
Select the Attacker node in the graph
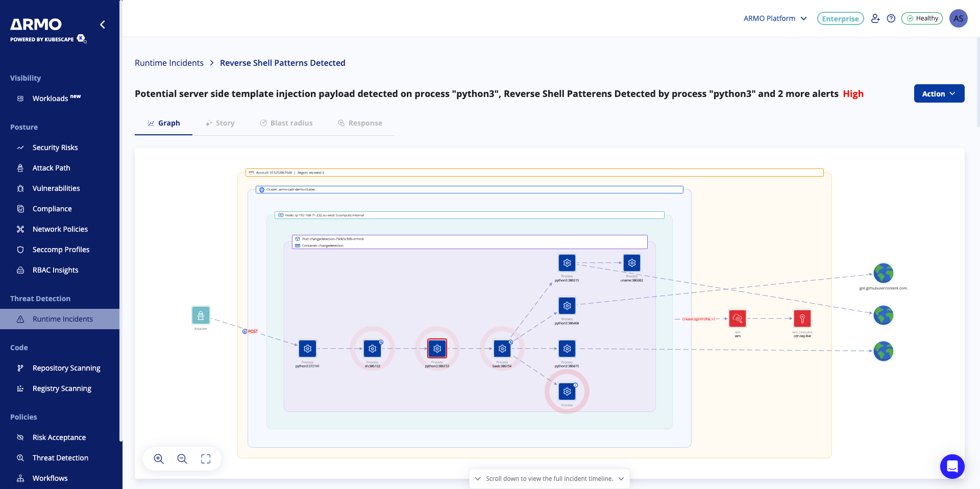[201, 315]
